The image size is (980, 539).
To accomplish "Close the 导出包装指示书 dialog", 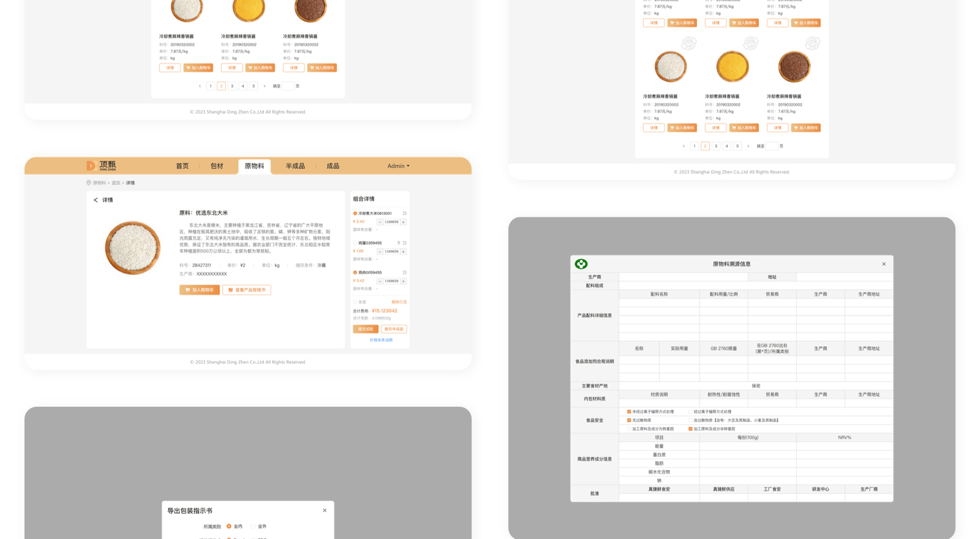I will coord(325,510).
